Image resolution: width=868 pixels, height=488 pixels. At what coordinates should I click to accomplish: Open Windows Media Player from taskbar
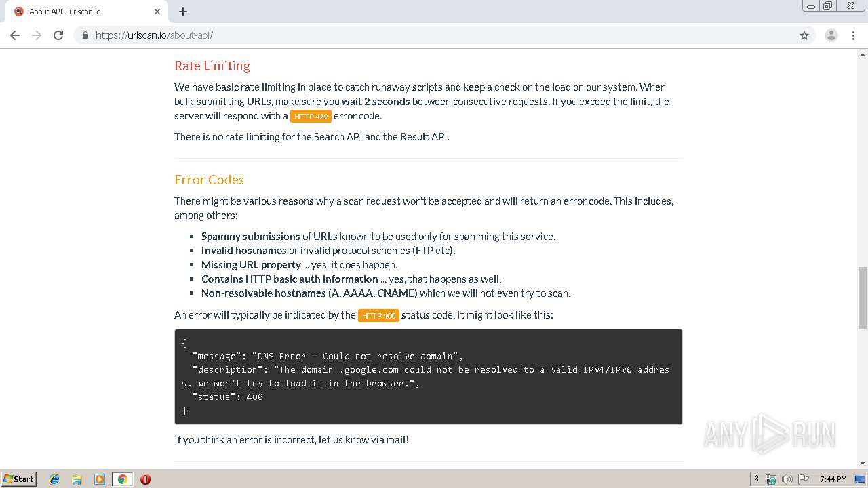tap(100, 479)
